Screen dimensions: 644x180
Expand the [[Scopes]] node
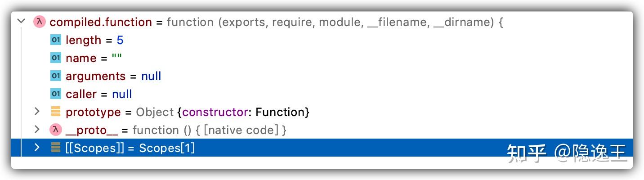[x=37, y=148]
